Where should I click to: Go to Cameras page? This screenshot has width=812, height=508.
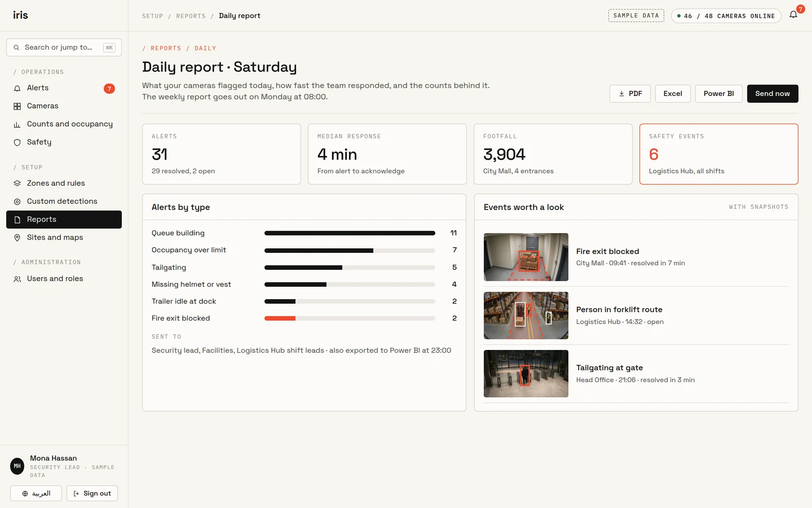[64, 106]
